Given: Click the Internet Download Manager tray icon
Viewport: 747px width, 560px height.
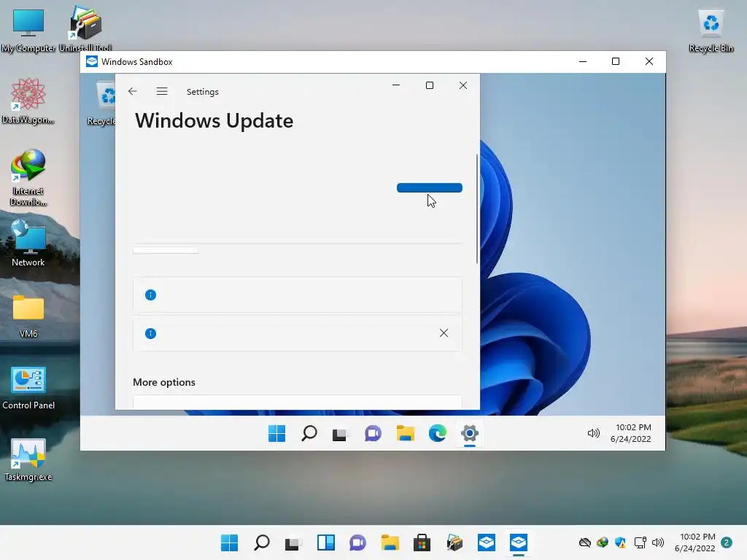Looking at the screenshot, I should (x=602, y=542).
